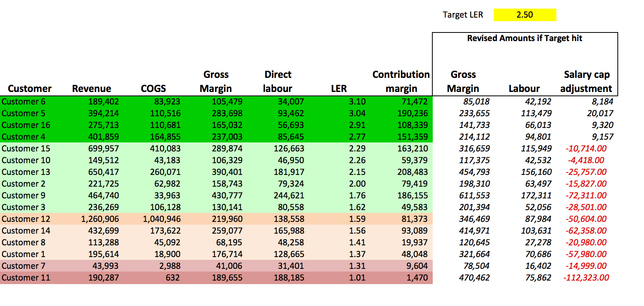Viewport: 644px width, 306px height.
Task: Select Customer 9 revised labour 172,311
Action: 536,196
